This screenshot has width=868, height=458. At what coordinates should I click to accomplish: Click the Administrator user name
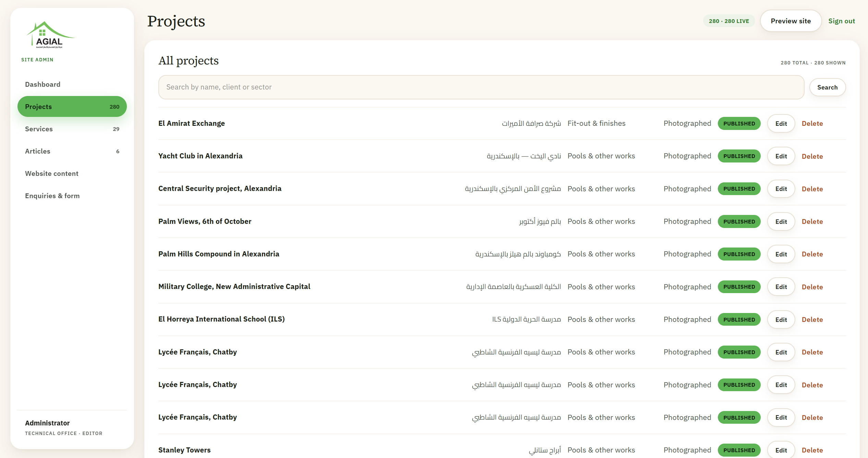tap(47, 423)
